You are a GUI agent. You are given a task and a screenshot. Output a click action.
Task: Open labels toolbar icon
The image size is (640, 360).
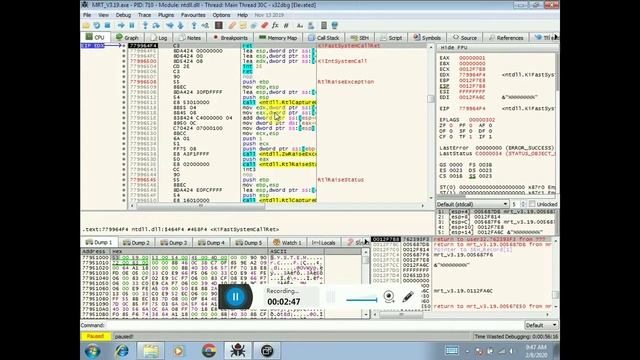(x=253, y=26)
